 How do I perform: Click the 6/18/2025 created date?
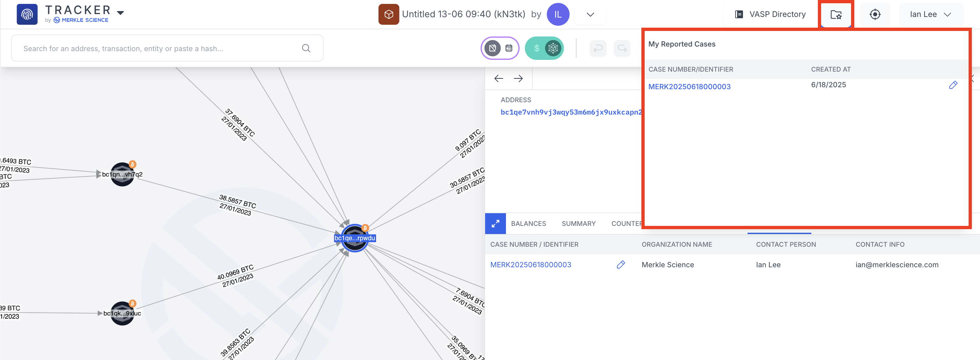tap(828, 85)
